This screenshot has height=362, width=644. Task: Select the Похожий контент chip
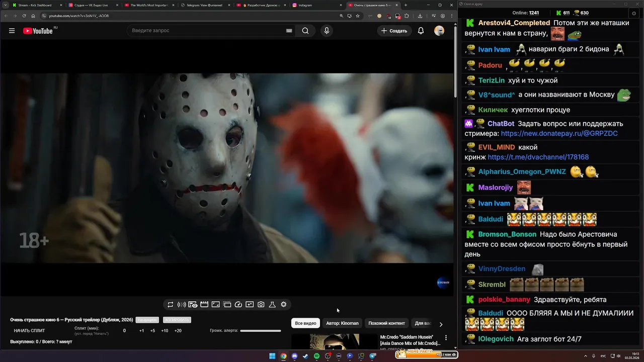[x=386, y=323]
